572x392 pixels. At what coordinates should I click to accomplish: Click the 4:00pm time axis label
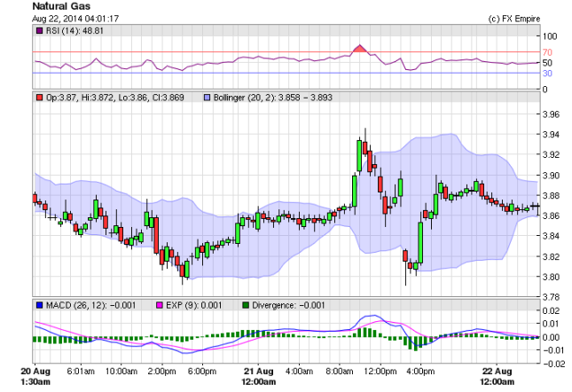[420, 372]
